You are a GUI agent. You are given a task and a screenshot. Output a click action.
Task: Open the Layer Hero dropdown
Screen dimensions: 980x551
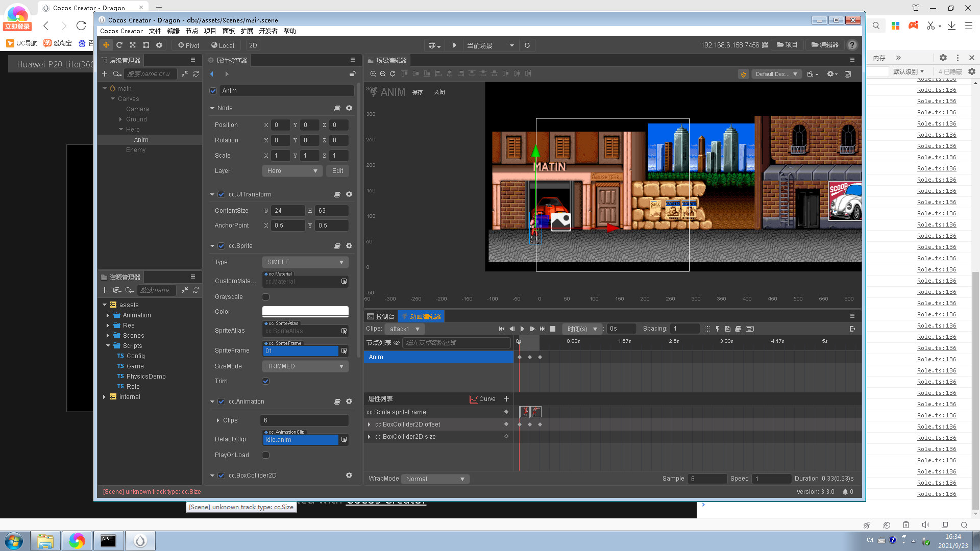click(292, 171)
